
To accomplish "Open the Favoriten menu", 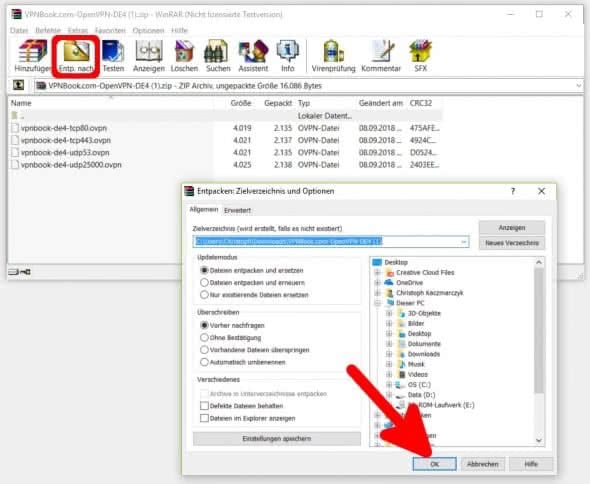I will click(x=110, y=30).
